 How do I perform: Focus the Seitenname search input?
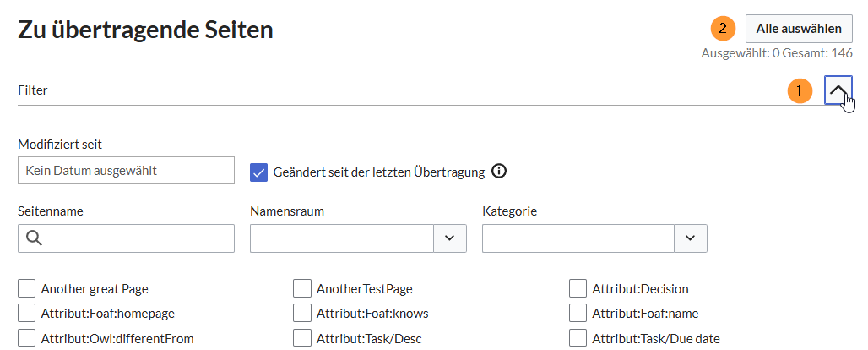[135, 238]
